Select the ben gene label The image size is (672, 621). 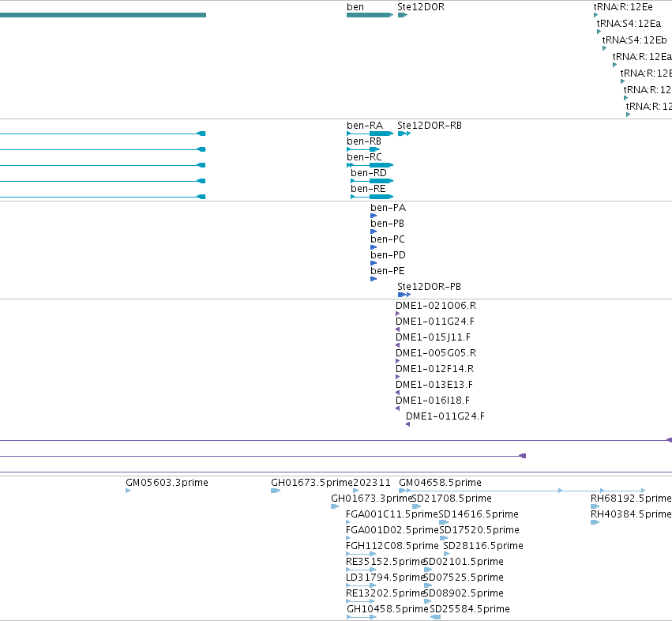(x=355, y=7)
